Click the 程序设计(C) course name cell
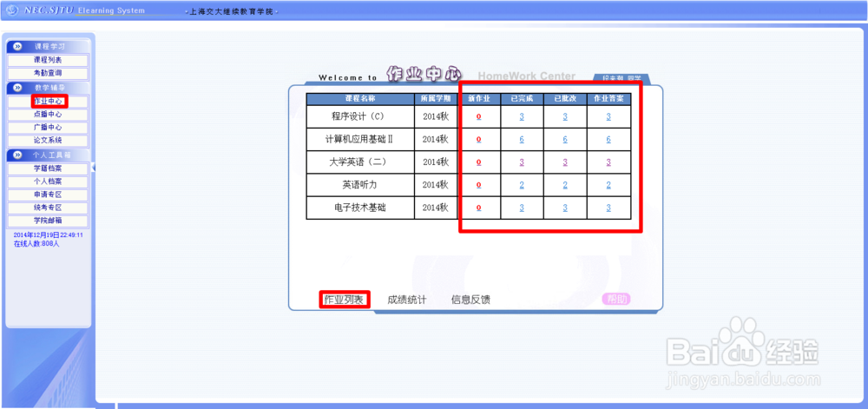Screen dimensions: 868x409 [x=360, y=116]
